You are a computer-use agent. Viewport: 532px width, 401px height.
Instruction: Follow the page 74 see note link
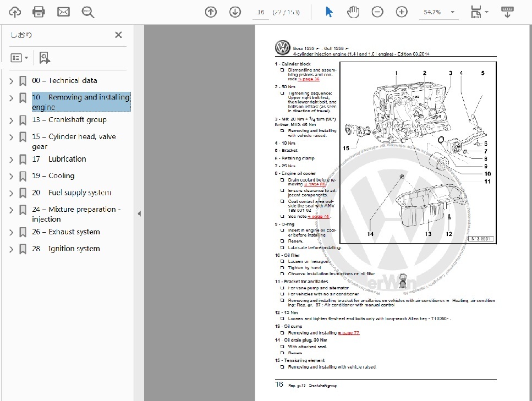319,216
